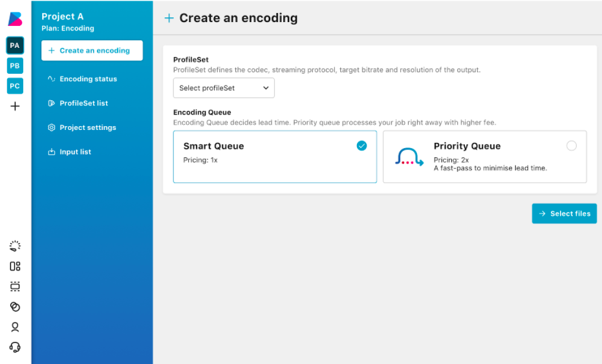602x364 pixels.
Task: Click the Create an encoding button
Action: 92,50
